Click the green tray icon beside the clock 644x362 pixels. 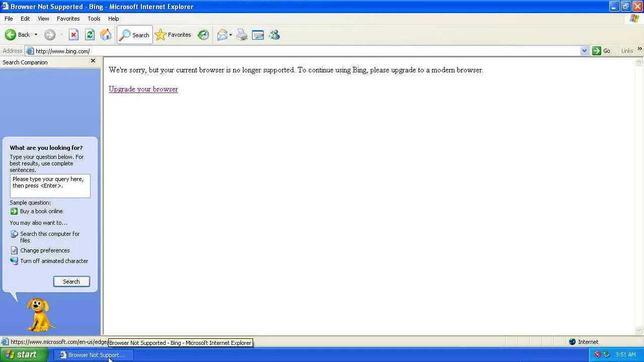click(x=606, y=354)
